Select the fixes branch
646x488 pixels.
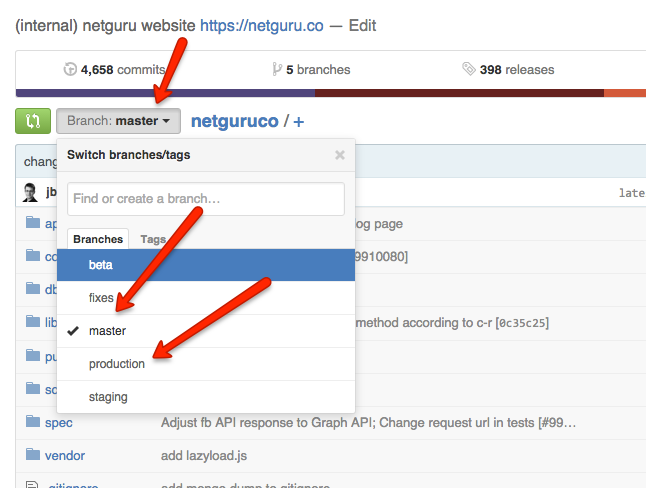tap(206, 298)
